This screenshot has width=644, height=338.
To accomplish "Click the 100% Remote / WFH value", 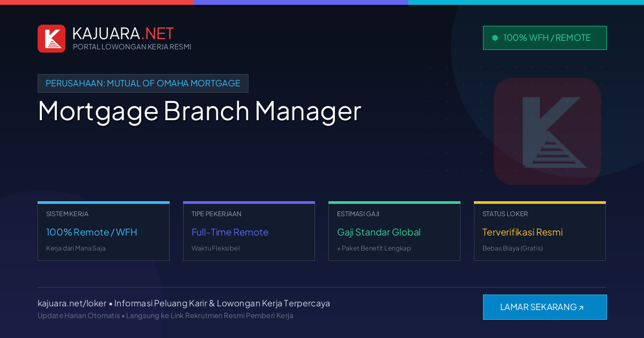I will tap(92, 232).
